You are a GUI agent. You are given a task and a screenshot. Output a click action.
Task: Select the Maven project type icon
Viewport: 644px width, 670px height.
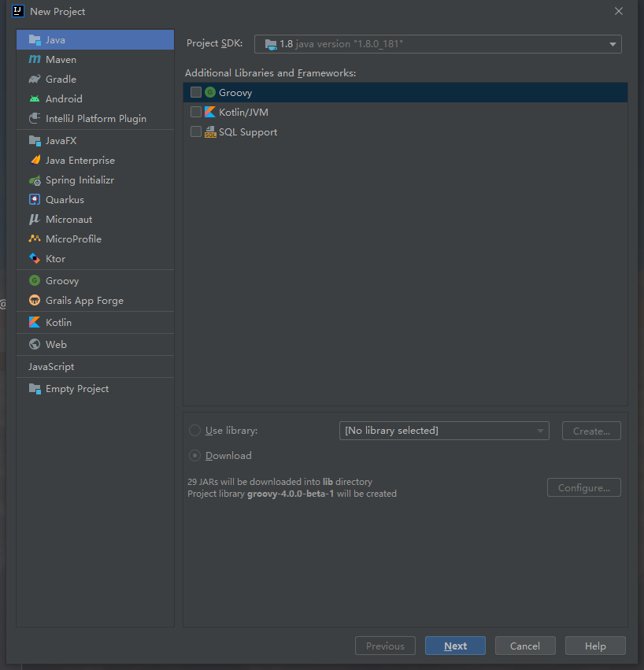(x=35, y=59)
